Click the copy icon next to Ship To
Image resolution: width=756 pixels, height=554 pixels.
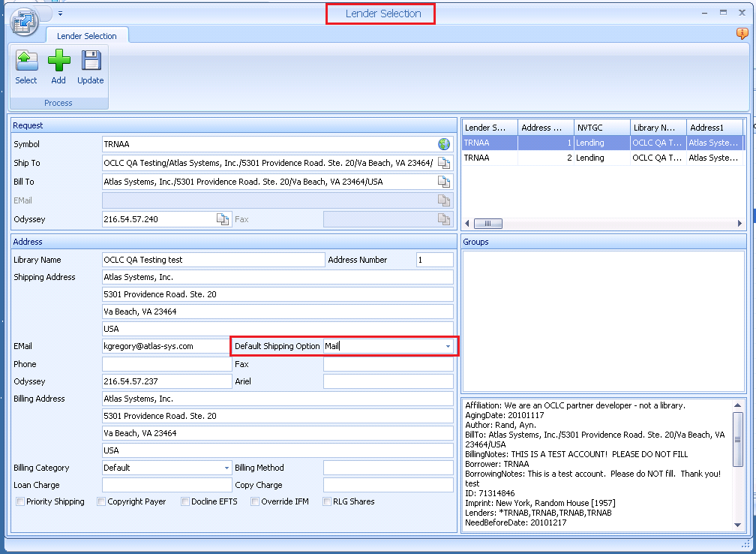tap(444, 163)
